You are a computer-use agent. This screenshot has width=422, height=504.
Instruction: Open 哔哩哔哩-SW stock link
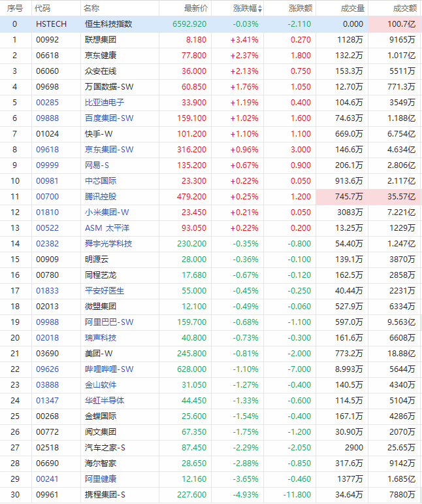pyautogui.click(x=109, y=369)
